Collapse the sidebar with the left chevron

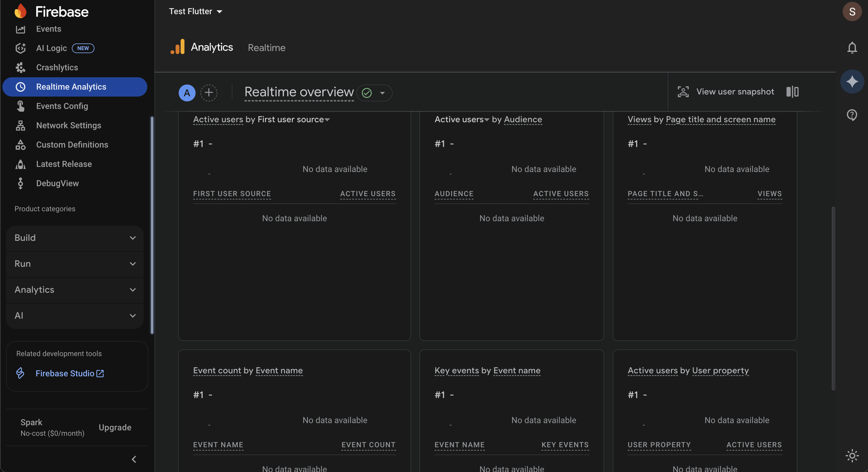click(134, 459)
